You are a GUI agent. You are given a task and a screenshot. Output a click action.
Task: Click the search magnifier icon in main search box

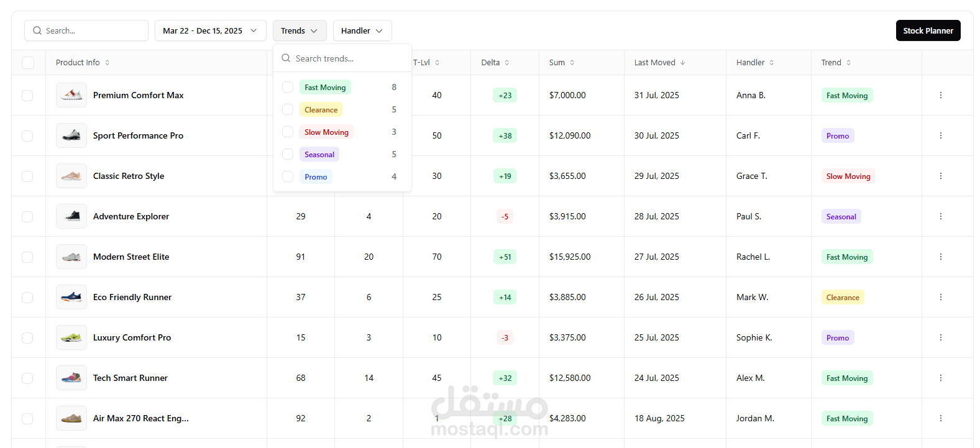(37, 30)
